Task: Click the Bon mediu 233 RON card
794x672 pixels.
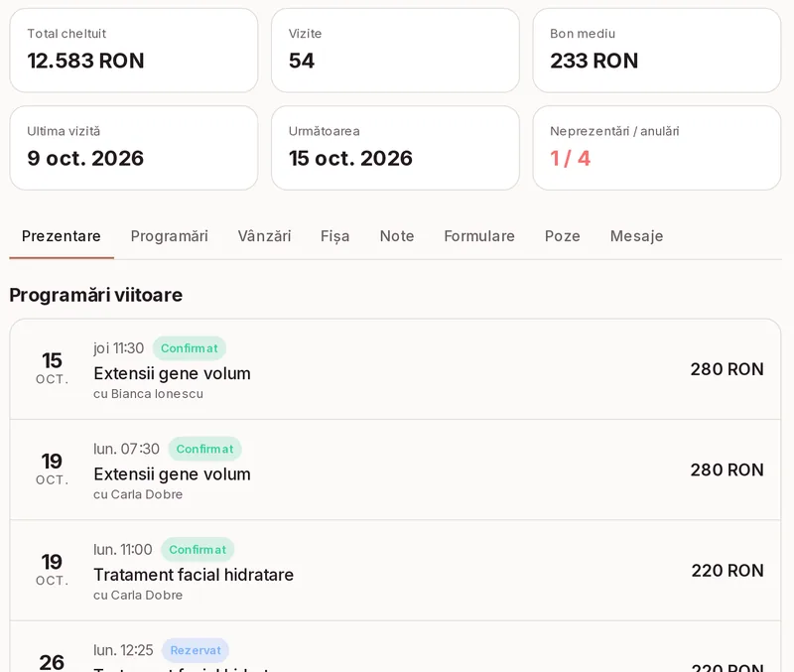Action: 657,51
